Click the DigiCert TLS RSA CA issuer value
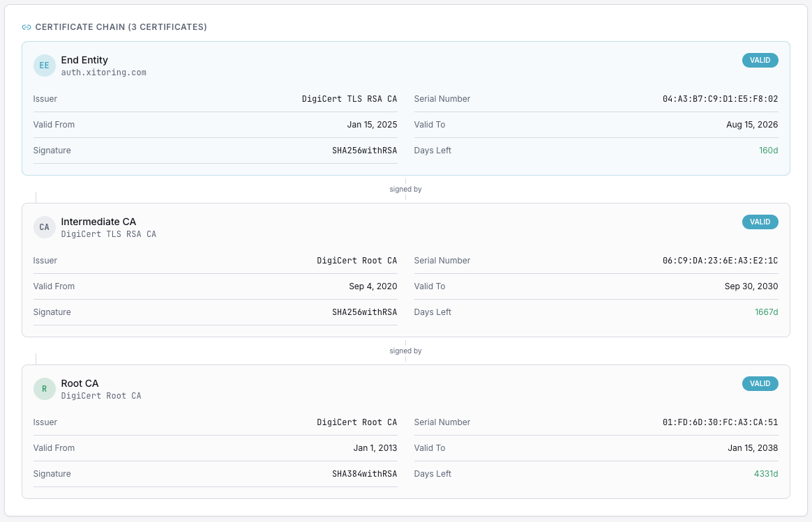 [350, 98]
